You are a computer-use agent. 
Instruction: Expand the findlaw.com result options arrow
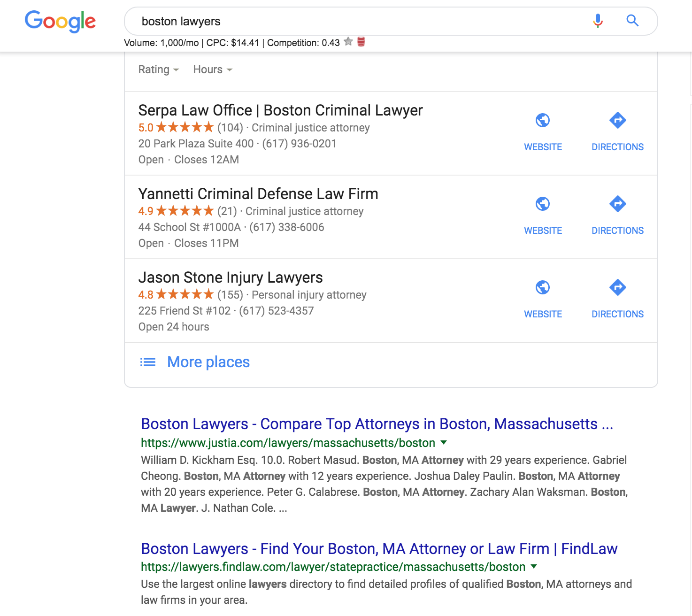pyautogui.click(x=534, y=567)
